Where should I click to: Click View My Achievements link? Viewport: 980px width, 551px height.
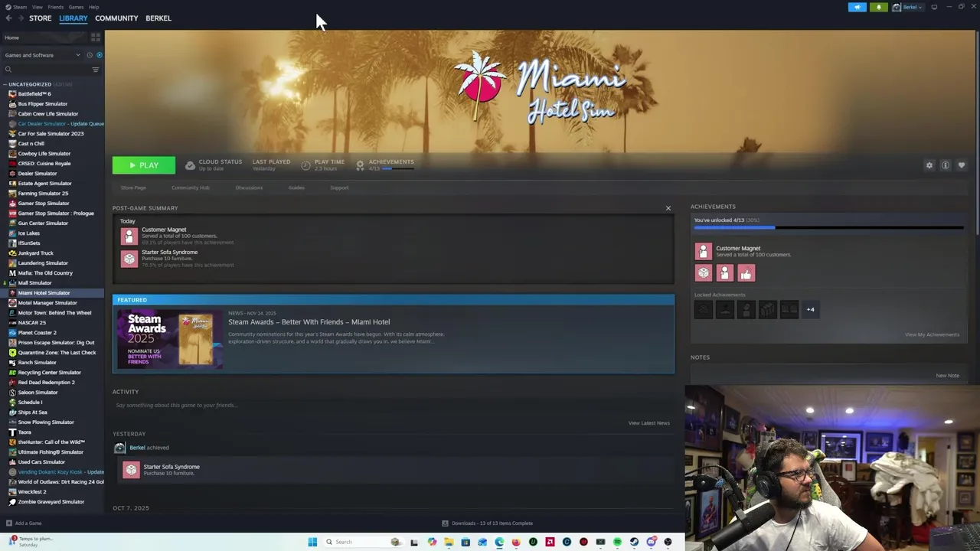click(932, 334)
